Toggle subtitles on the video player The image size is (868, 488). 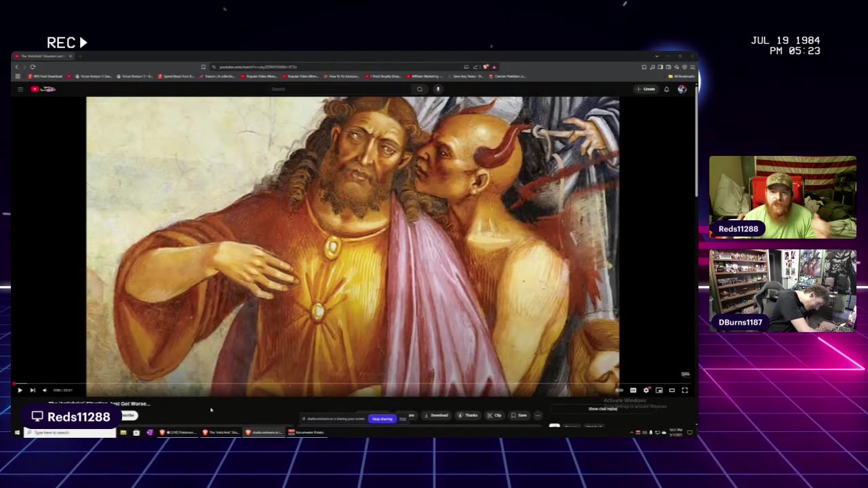(633, 390)
